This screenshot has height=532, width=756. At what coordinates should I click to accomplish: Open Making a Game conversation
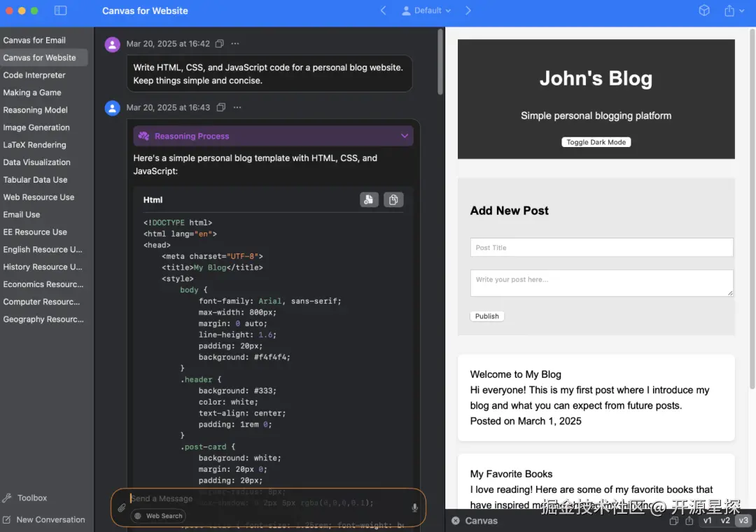[x=44, y=92]
